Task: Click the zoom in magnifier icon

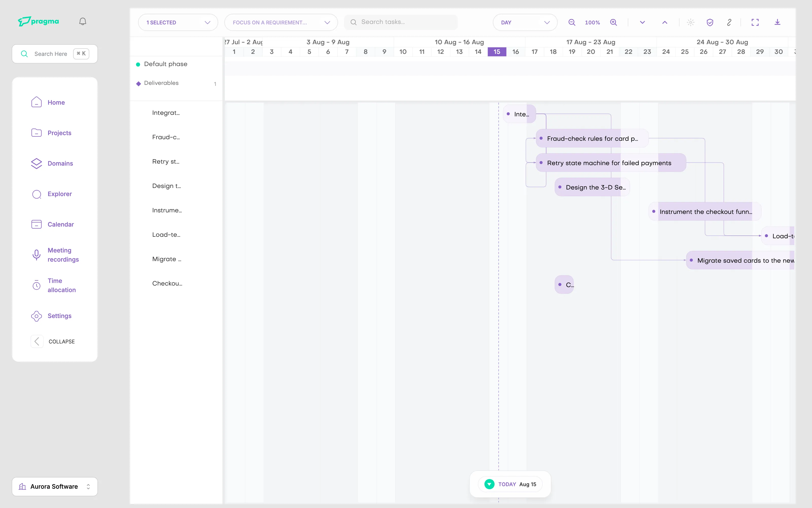Action: tap(613, 23)
